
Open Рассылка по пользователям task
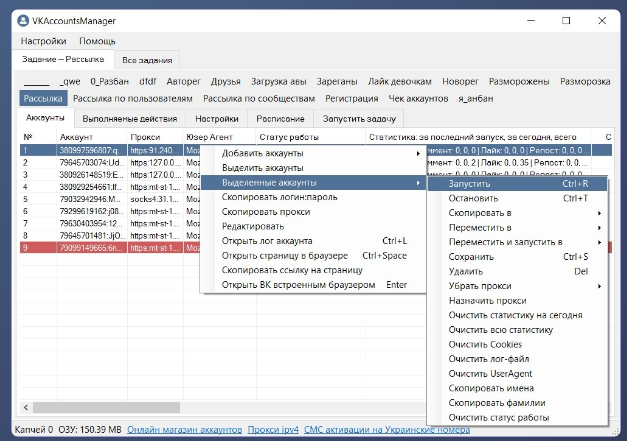[133, 98]
